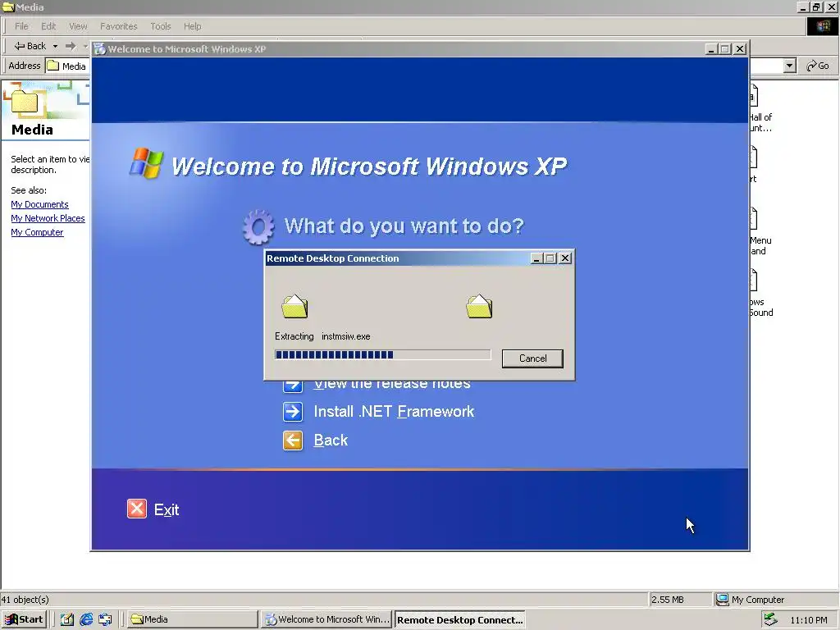This screenshot has height=630, width=840.
Task: Cancel the instmsiw.exe extraction
Action: (x=532, y=358)
